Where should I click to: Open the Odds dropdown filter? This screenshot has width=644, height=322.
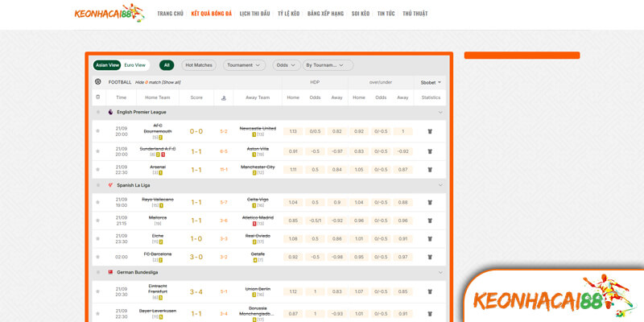286,65
